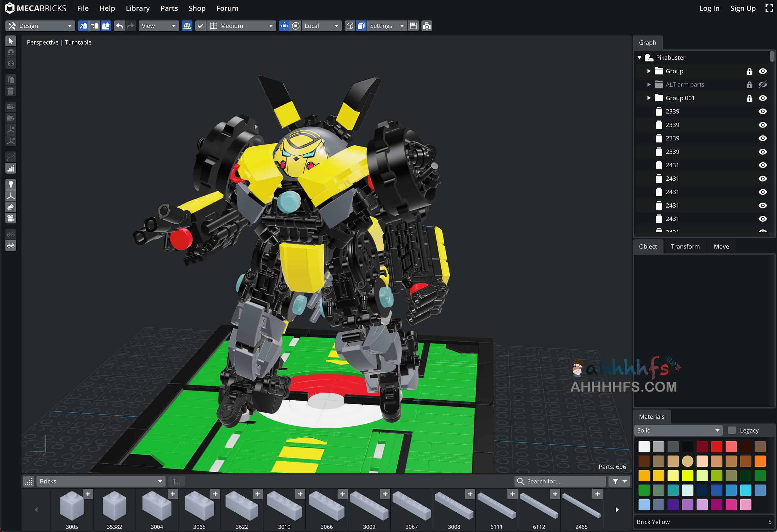Click the search field for parts
This screenshot has height=532, width=777.
click(560, 481)
